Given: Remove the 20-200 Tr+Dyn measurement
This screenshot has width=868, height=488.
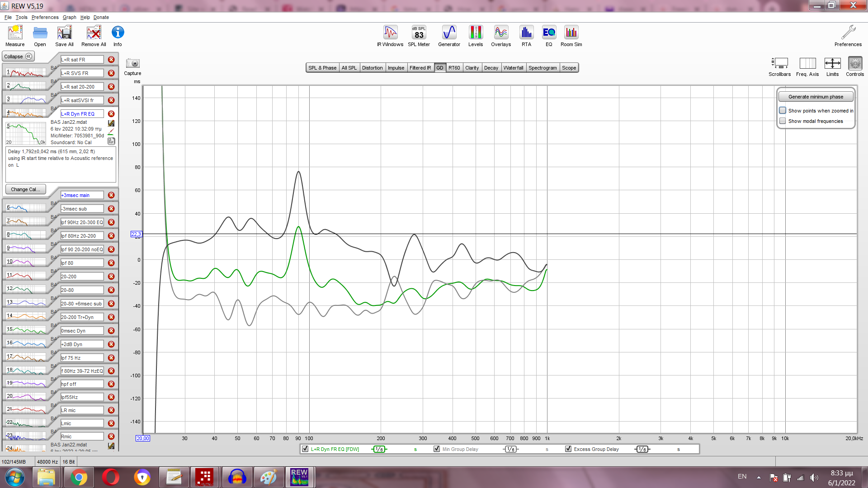Looking at the screenshot, I should click(111, 317).
